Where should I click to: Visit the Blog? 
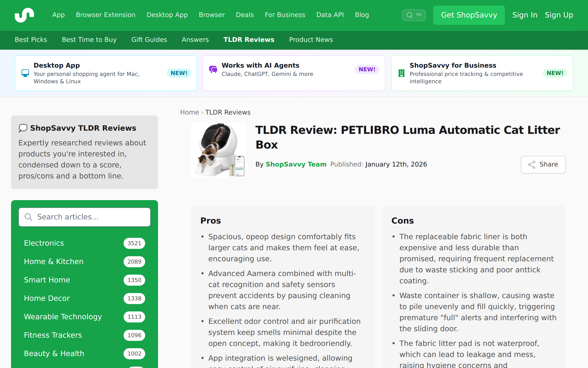362,15
